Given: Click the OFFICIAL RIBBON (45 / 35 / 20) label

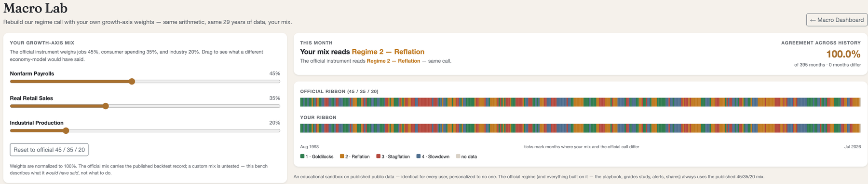Looking at the screenshot, I should [339, 91].
